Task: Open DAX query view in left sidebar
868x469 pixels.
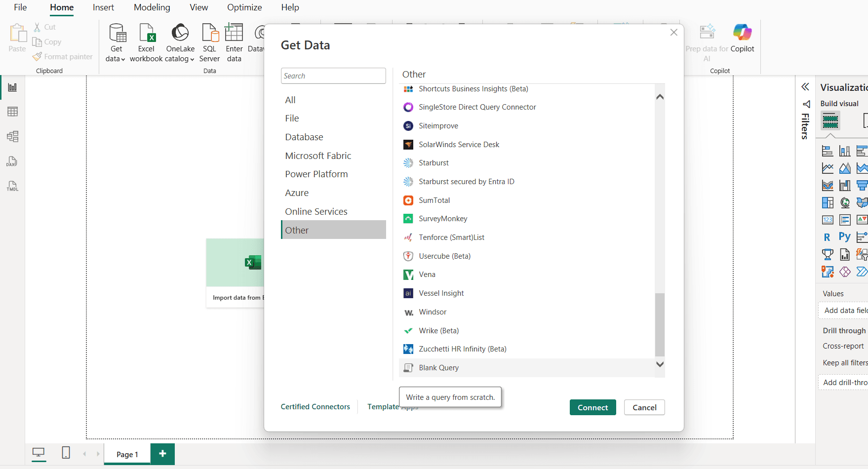Action: [x=12, y=161]
